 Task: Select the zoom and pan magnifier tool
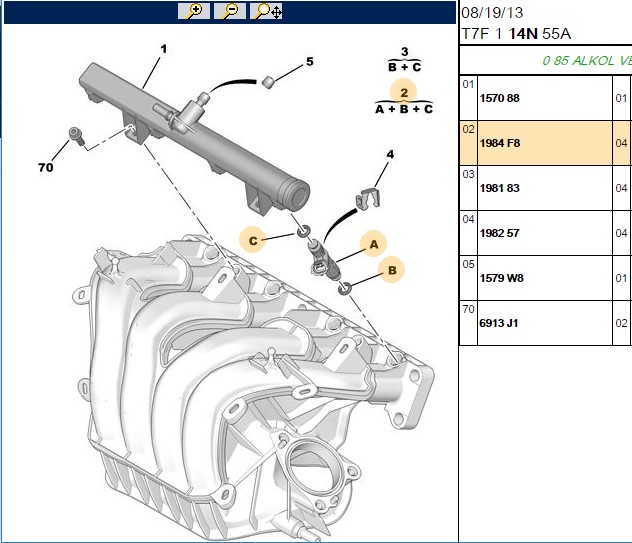click(x=266, y=11)
